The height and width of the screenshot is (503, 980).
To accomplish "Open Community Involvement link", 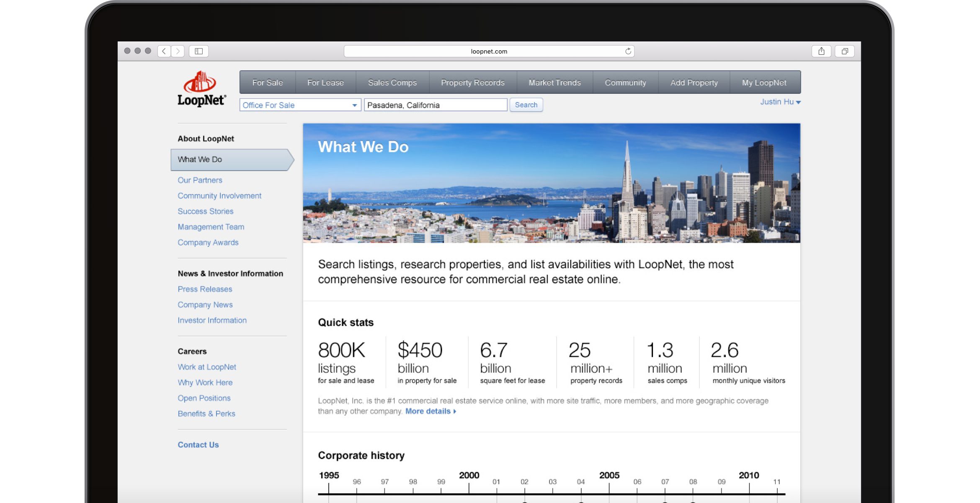I will pyautogui.click(x=219, y=195).
